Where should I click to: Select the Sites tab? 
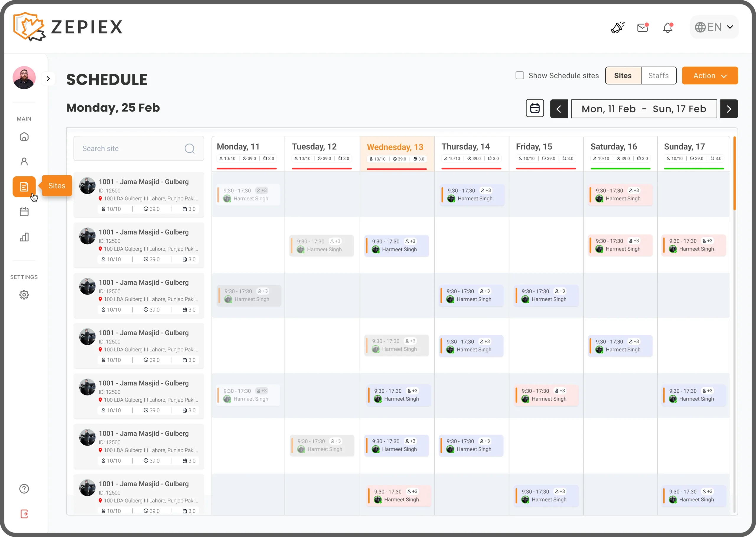[623, 76]
